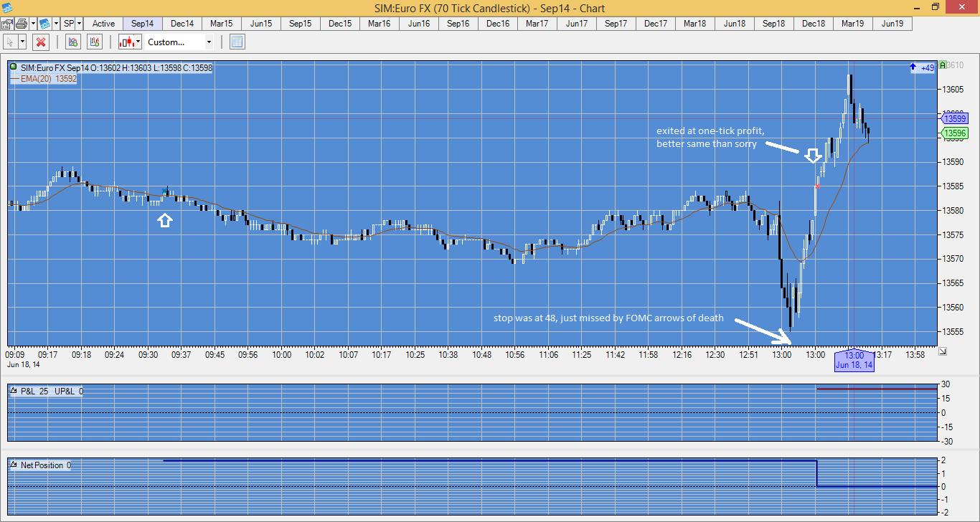Switch to the Mar19 contract tab
Viewport: 980px width, 522px height.
click(x=853, y=24)
